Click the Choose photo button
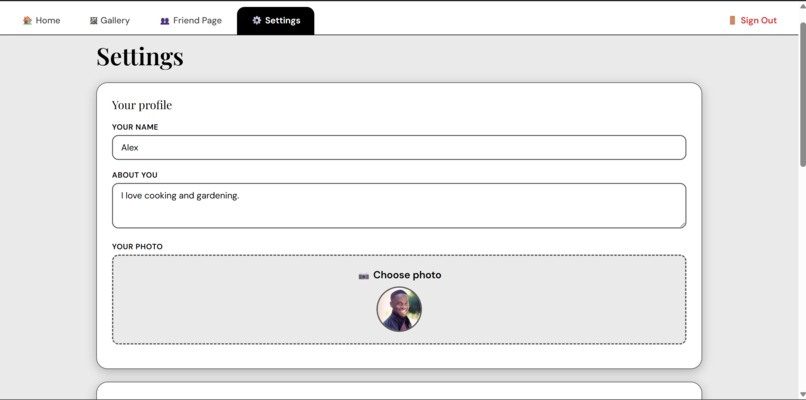 click(400, 275)
